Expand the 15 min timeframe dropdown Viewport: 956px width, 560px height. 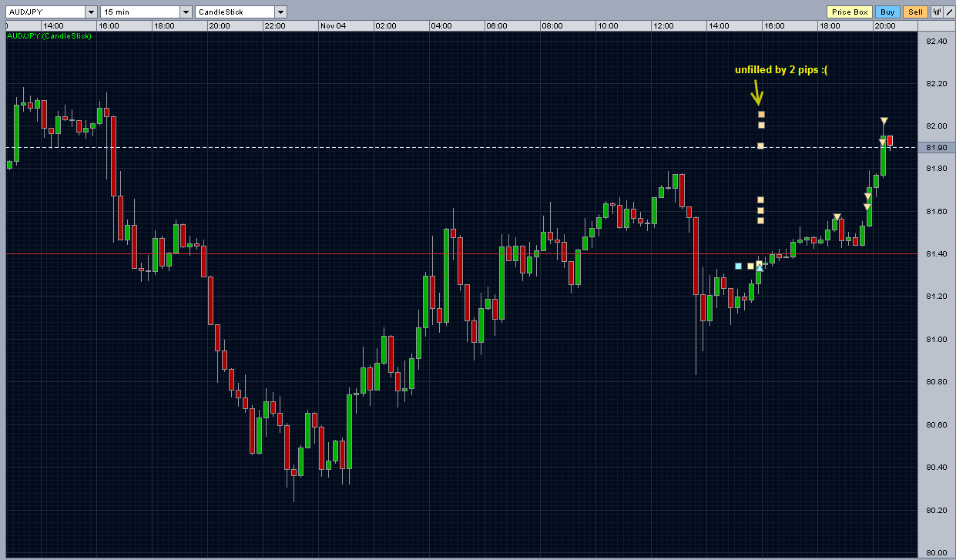pyautogui.click(x=186, y=12)
